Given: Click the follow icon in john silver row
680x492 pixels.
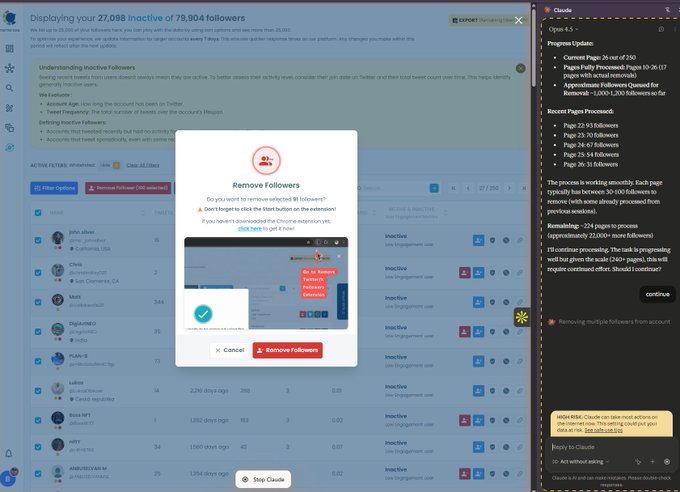Looking at the screenshot, I should point(478,240).
